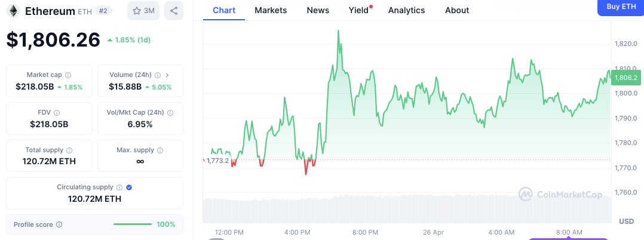Click the #2 rank badge
The image size is (644, 240).
click(103, 11)
